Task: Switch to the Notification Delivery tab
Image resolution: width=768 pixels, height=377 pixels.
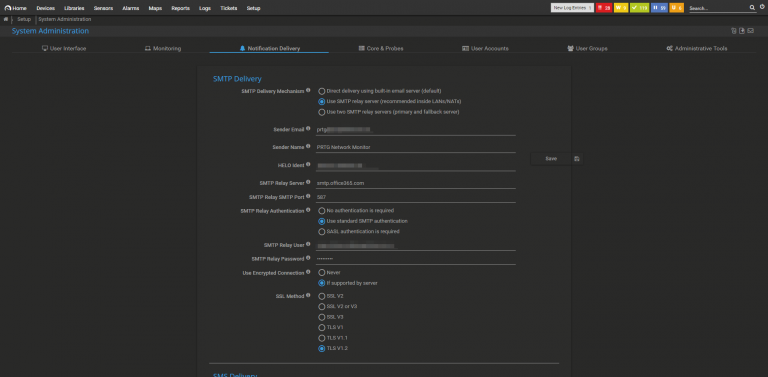Action: 269,48
